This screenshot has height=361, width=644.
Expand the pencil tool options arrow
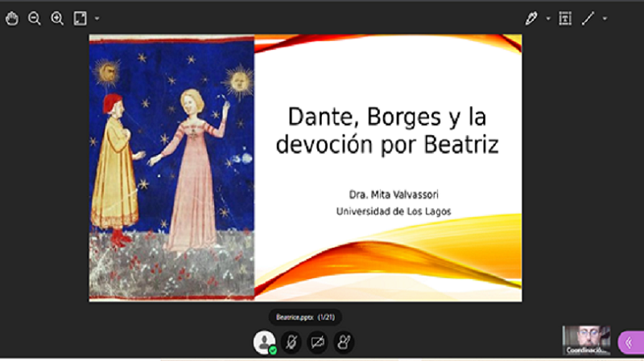point(548,18)
